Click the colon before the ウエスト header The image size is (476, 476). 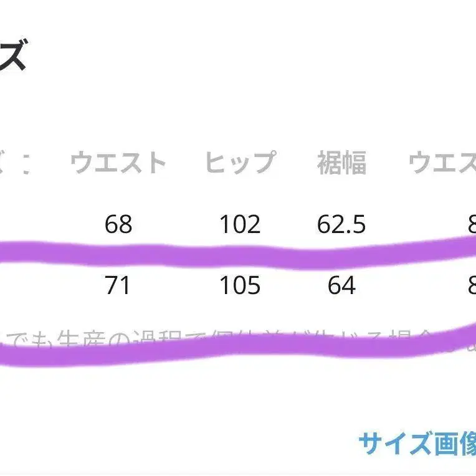click(x=25, y=164)
